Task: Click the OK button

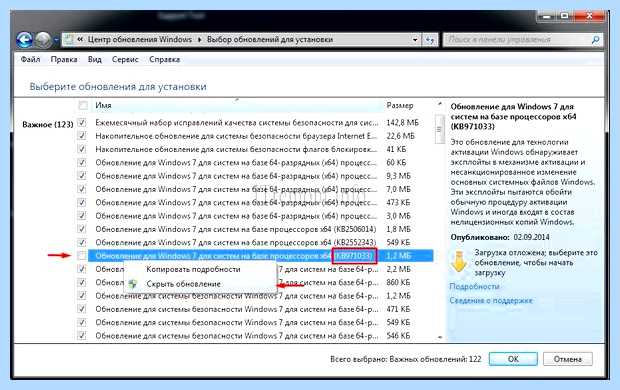Action: [x=513, y=359]
